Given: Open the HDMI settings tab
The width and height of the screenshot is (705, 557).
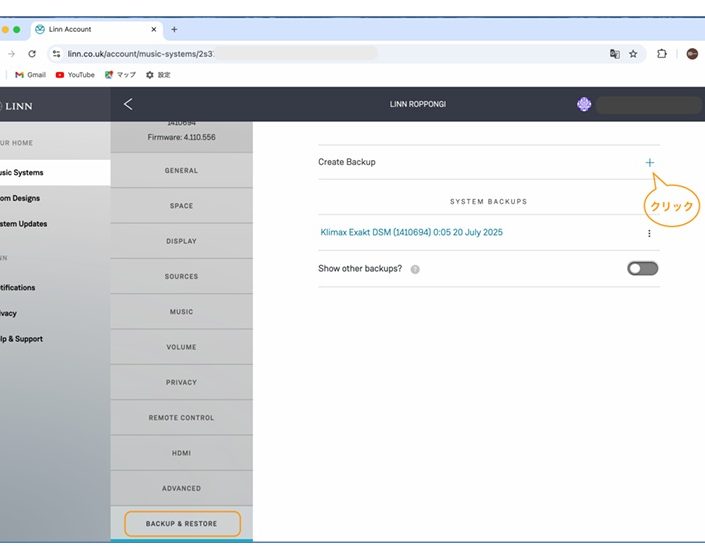Looking at the screenshot, I should pyautogui.click(x=181, y=453).
